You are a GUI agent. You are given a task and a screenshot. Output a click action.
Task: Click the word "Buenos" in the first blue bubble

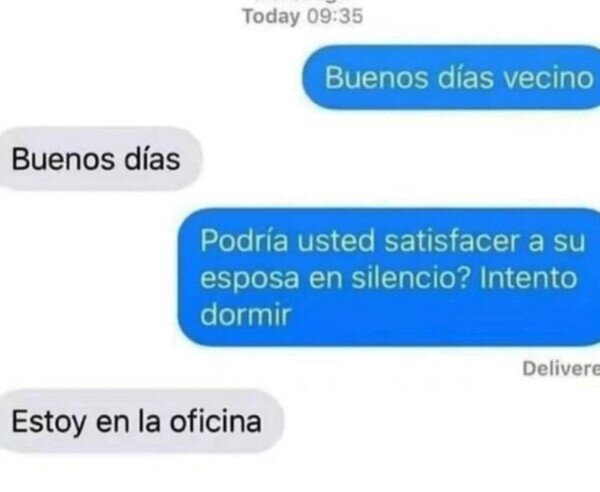click(x=376, y=78)
